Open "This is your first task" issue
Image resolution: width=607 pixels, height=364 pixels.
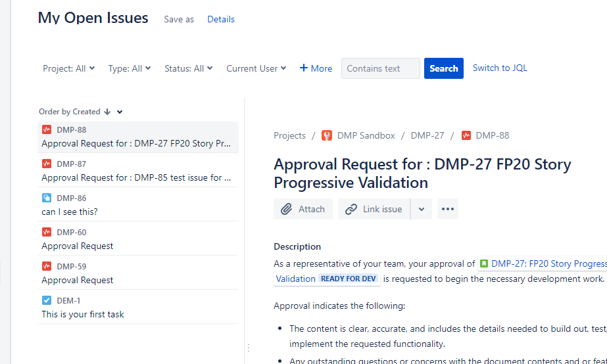coord(138,307)
